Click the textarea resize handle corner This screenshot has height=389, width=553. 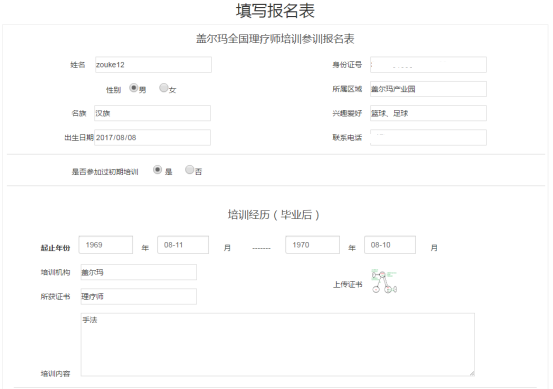tap(472, 373)
